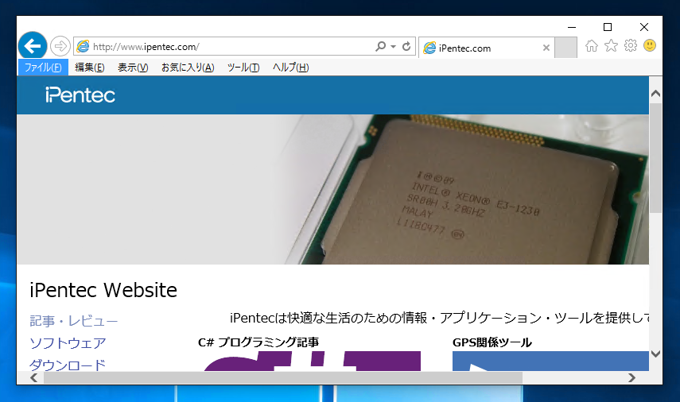Open the ツール(T) menu
Screen dimensions: 680x402
coord(243,68)
